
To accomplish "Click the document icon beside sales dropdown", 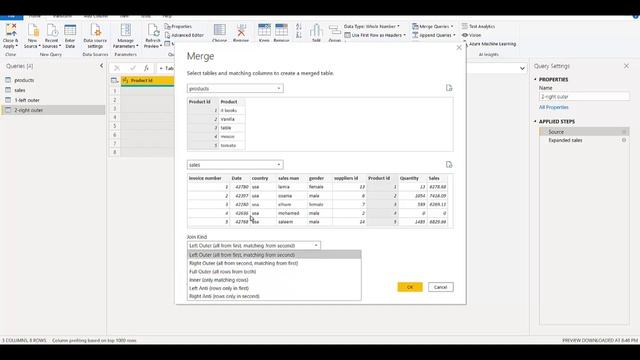I will click(x=449, y=164).
